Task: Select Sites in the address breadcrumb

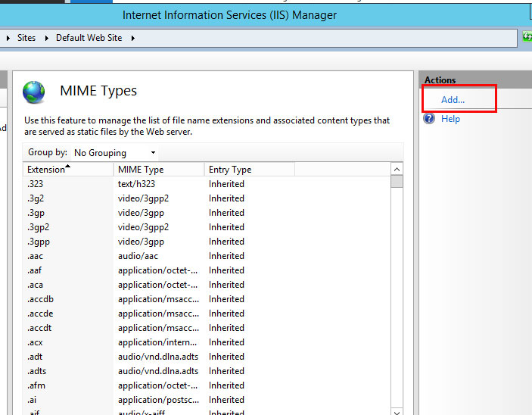Action: click(26, 38)
